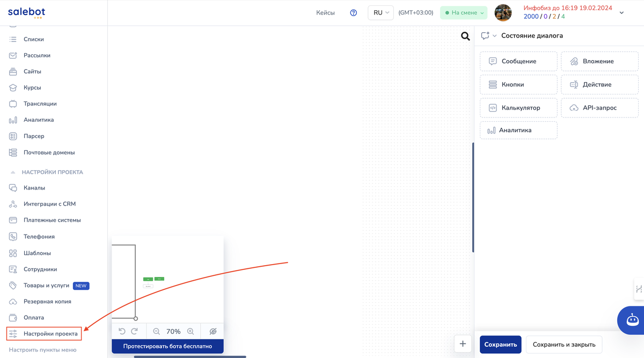
Task: Zoom out with the minus magnifier
Action: [157, 332]
